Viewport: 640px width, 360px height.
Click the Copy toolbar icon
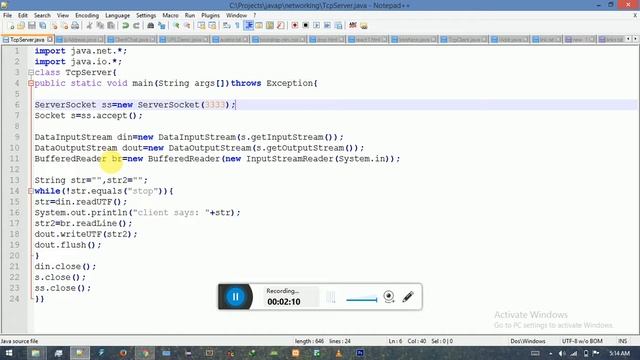(x=100, y=26)
